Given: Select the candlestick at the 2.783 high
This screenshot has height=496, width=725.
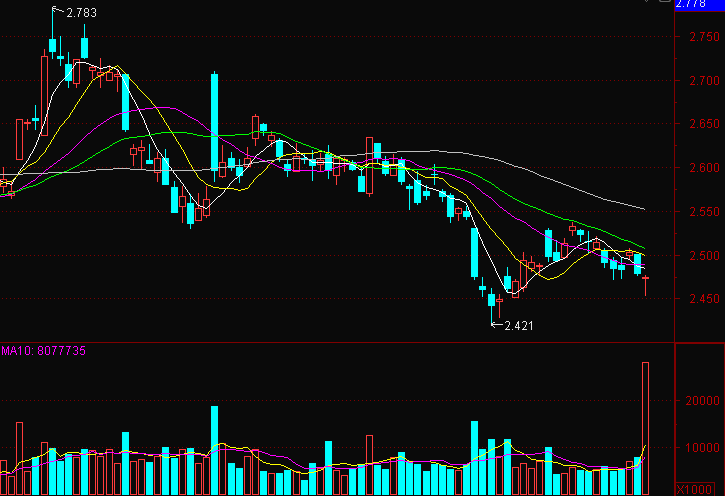Looking at the screenshot, I should tap(53, 42).
